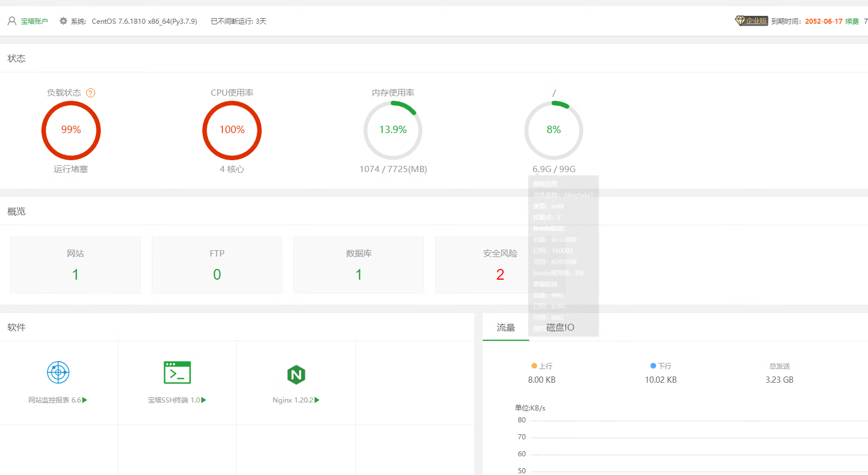Open the 宝塔账户 account link
Viewport: 868px width, 475px height.
35,21
